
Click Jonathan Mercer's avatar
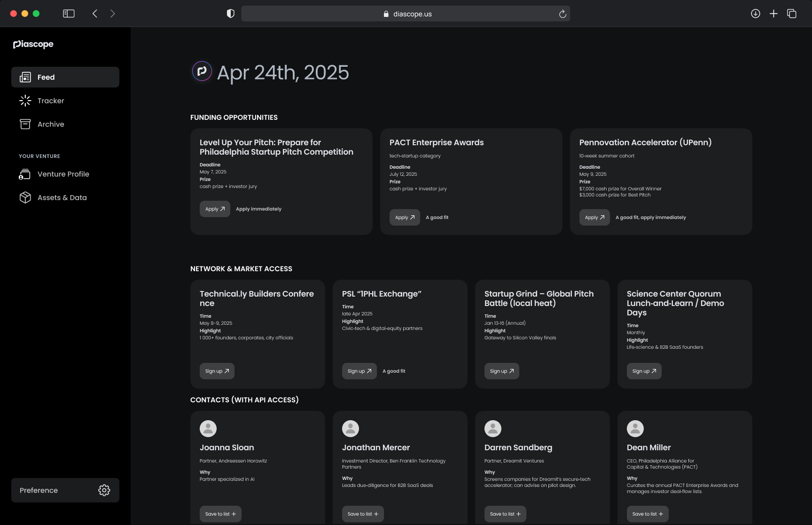tap(351, 429)
